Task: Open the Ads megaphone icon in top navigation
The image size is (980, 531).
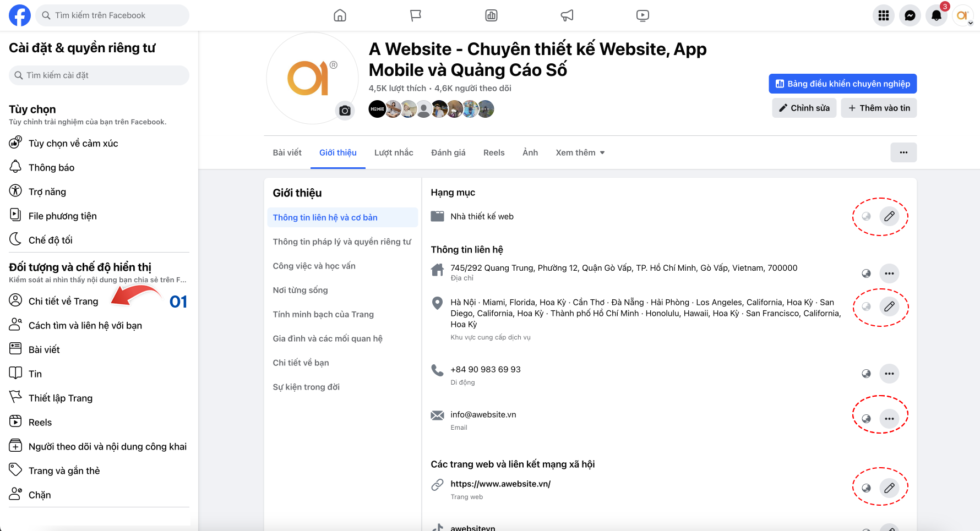Action: [x=567, y=15]
